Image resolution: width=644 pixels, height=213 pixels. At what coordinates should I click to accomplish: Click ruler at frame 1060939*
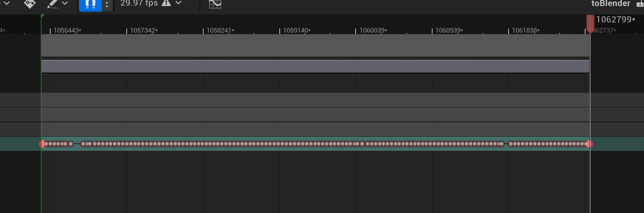(x=449, y=30)
